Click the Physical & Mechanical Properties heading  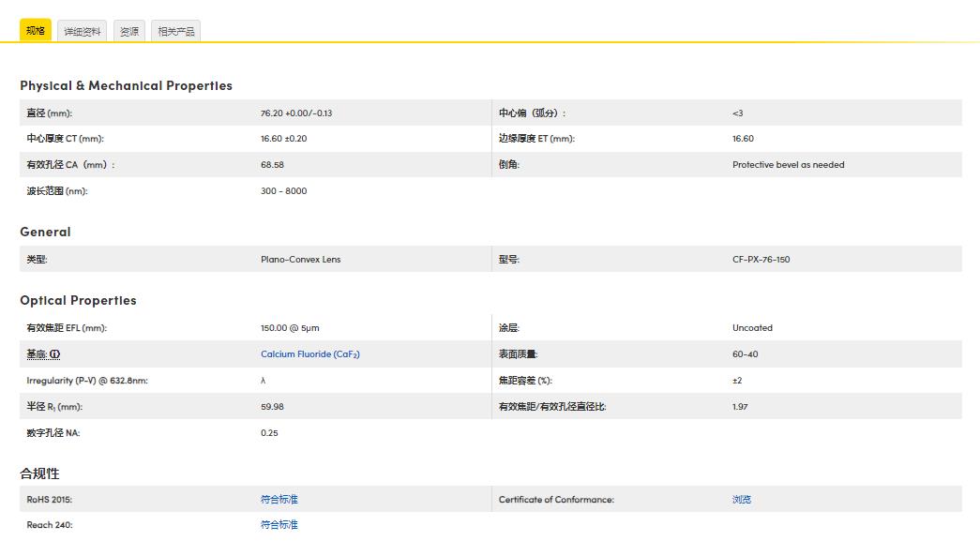(x=127, y=85)
